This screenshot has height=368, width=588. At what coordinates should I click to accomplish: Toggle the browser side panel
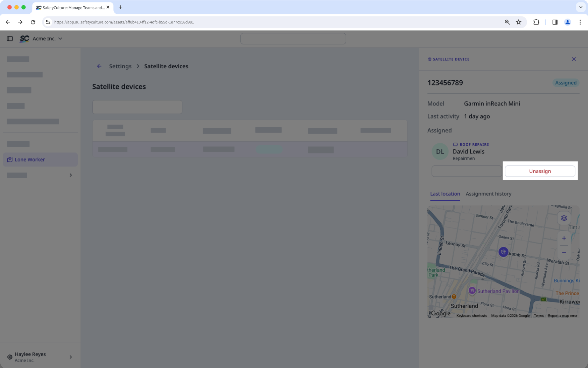(x=555, y=22)
